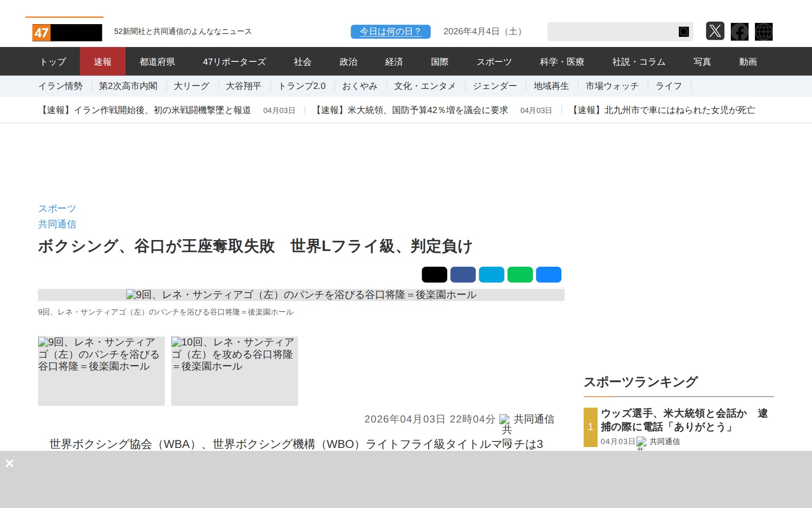Click the rightmost blue share button
This screenshot has height=508, width=812.
pyautogui.click(x=549, y=275)
